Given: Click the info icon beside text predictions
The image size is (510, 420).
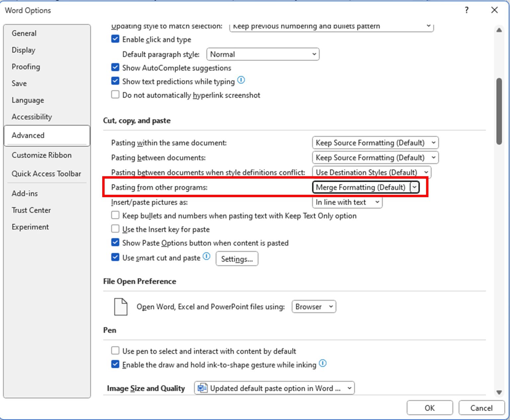Looking at the screenshot, I should pos(241,80).
